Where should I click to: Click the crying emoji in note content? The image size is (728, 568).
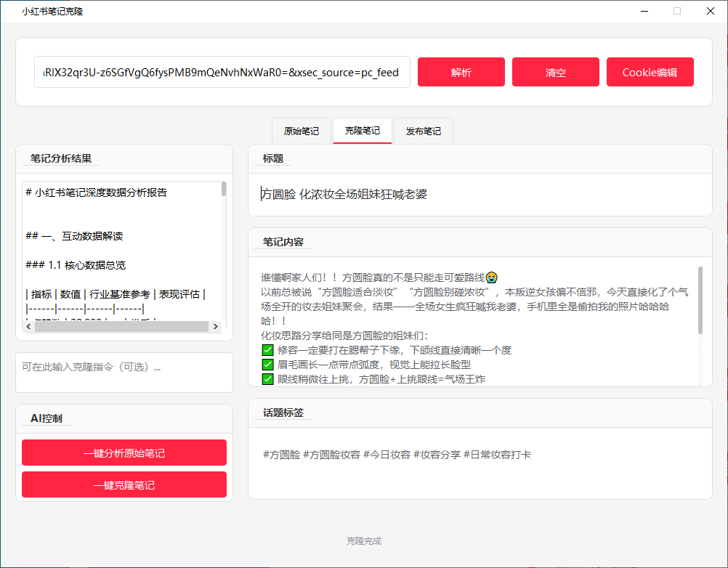(492, 277)
